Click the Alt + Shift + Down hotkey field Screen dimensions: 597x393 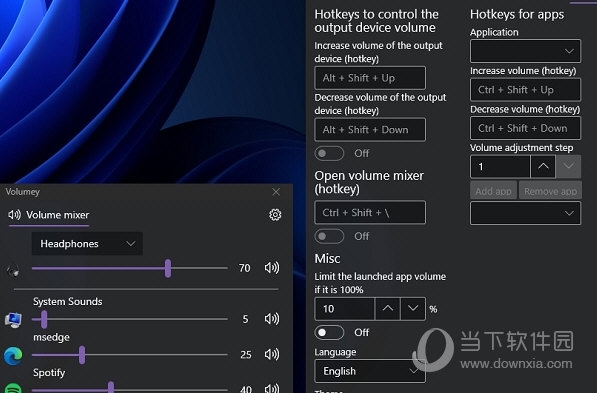370,130
